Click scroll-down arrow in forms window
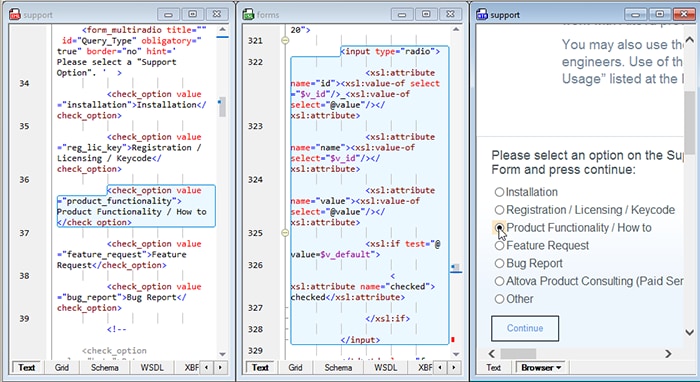Image resolution: width=700 pixels, height=382 pixels. (x=456, y=354)
